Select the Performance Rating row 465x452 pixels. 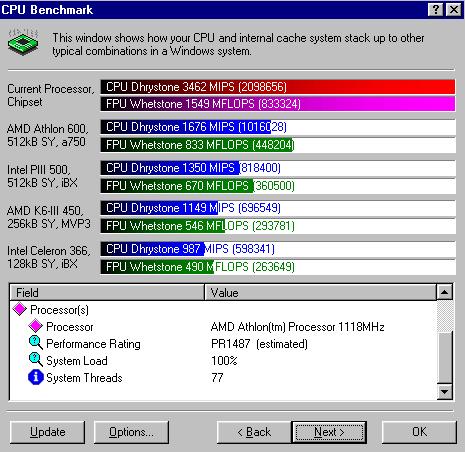pos(223,344)
